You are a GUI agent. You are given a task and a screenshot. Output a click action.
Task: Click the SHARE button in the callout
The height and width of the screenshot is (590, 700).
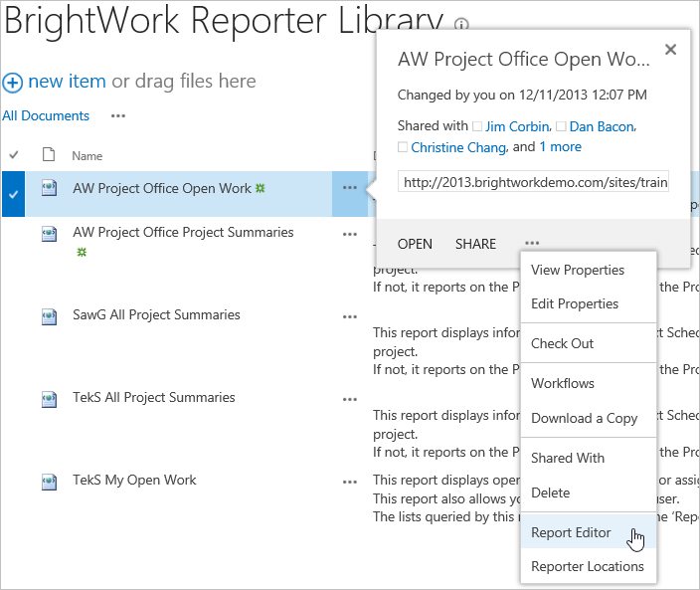(x=475, y=244)
